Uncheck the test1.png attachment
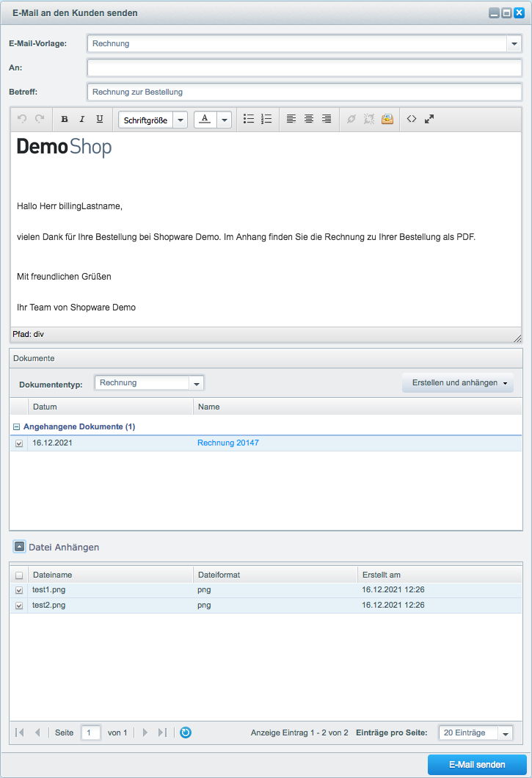The width and height of the screenshot is (532, 778). (19, 590)
